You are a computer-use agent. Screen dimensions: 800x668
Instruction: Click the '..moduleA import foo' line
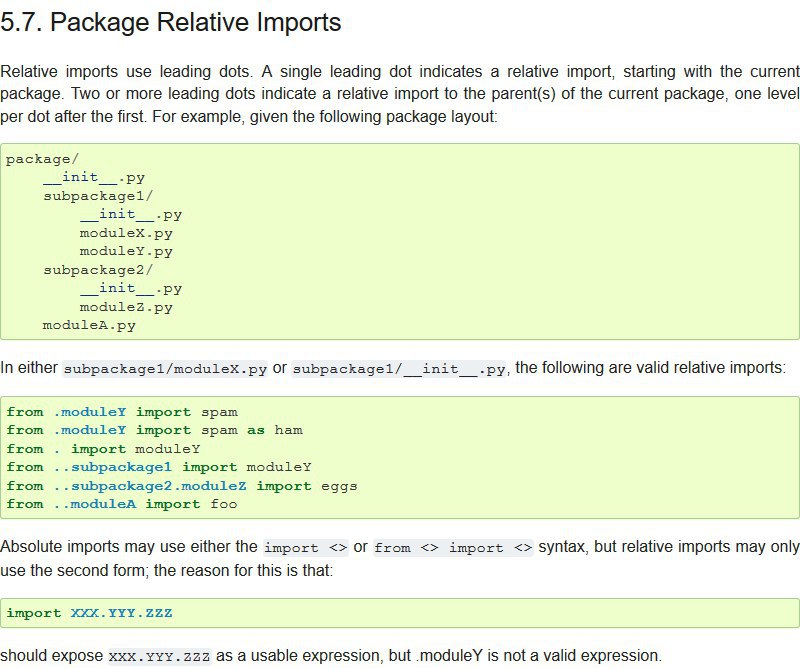point(122,504)
